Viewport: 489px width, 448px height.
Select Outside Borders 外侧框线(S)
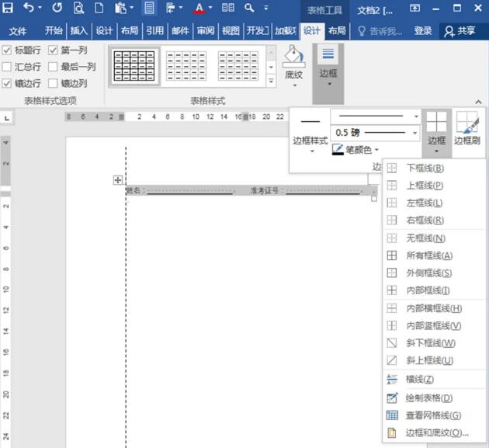pyautogui.click(x=434, y=273)
